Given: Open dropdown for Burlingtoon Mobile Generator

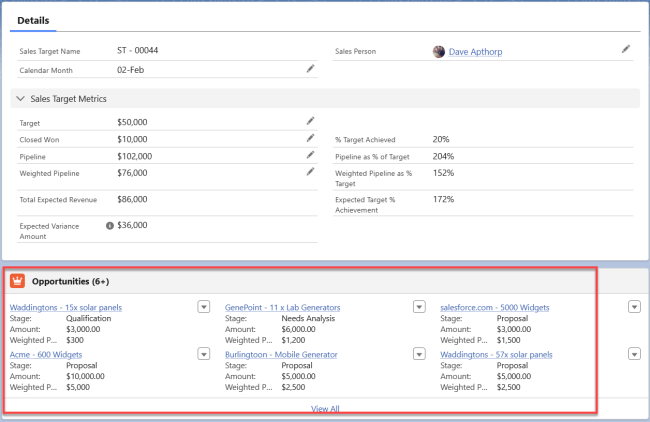Looking at the screenshot, I should (419, 354).
